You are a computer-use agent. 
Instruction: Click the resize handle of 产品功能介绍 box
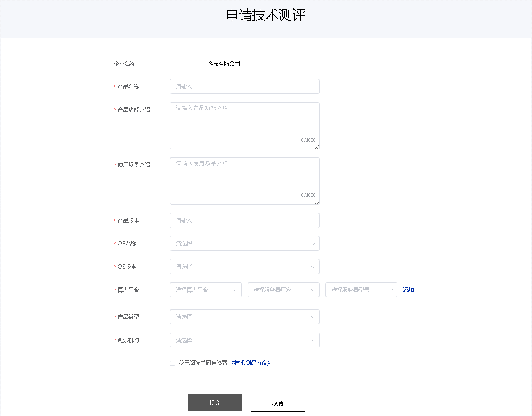(317, 147)
